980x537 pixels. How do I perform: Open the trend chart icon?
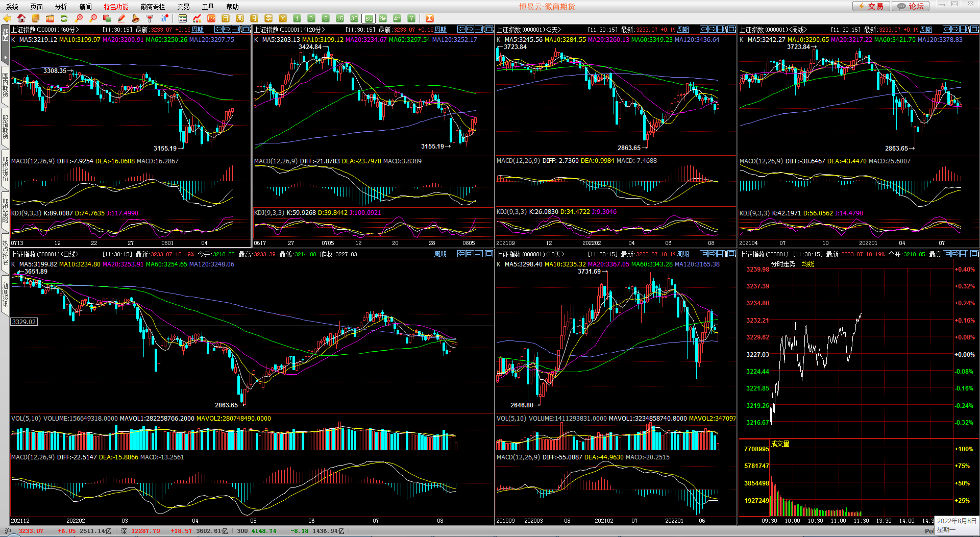click(x=197, y=18)
